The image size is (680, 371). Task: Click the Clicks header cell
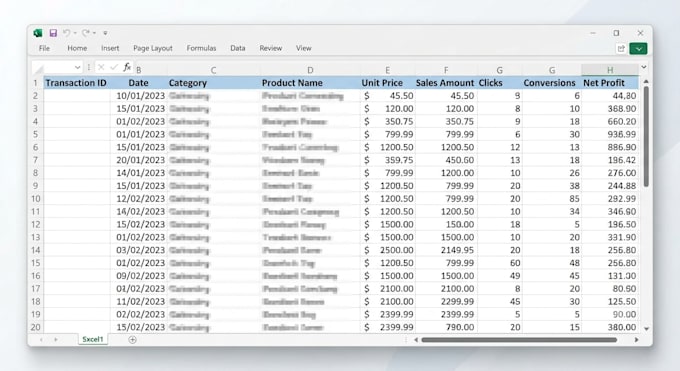point(500,83)
